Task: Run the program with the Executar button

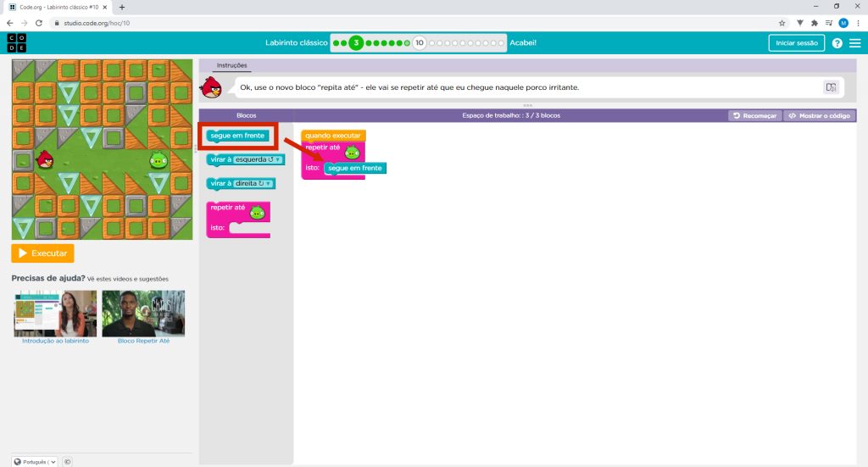Action: (42, 253)
